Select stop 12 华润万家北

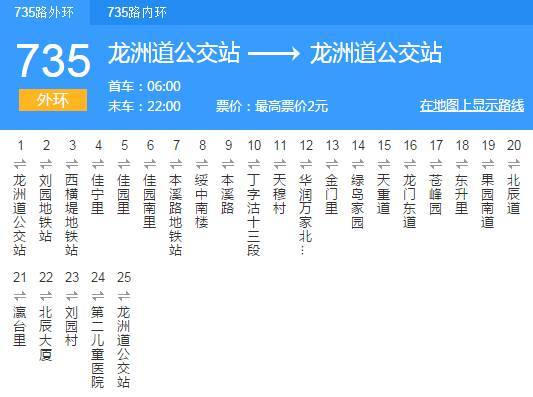click(306, 214)
